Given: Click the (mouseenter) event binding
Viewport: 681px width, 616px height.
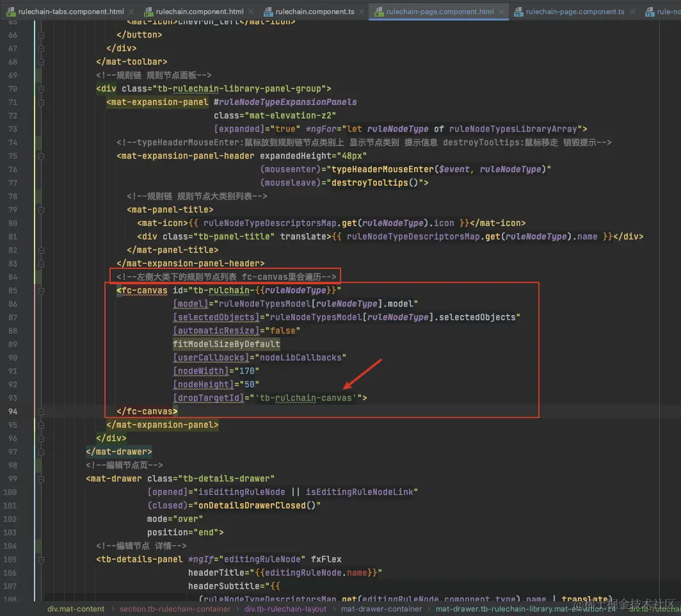Looking at the screenshot, I should pos(291,170).
